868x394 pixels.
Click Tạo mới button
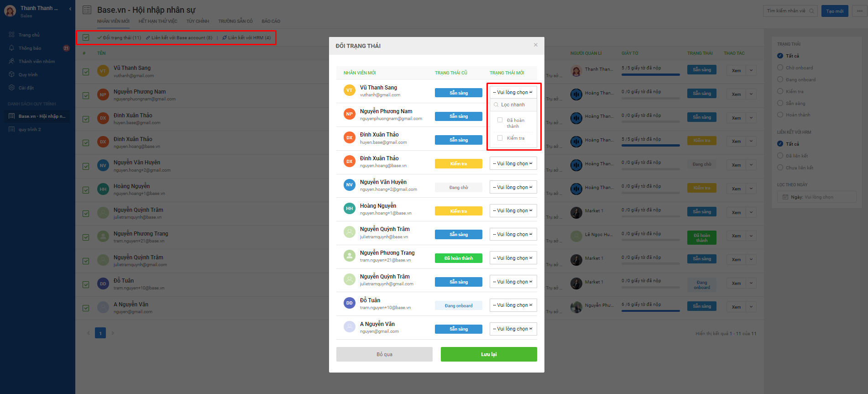point(835,11)
